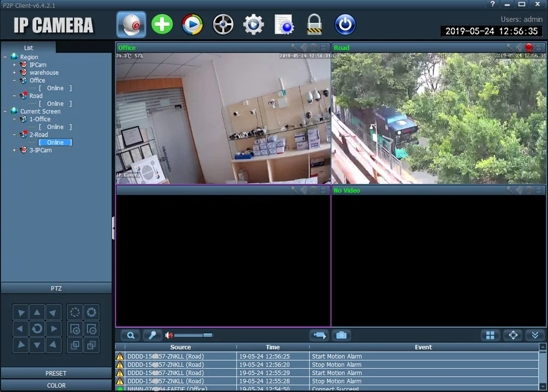Image resolution: width=548 pixels, height=392 pixels.
Task: Click the video record camcorder button
Action: [x=319, y=335]
